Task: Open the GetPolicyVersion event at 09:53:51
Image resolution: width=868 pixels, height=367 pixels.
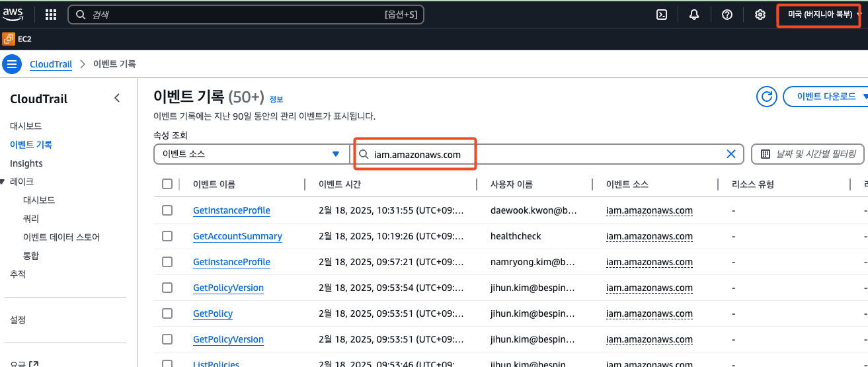Action: pyautogui.click(x=228, y=339)
